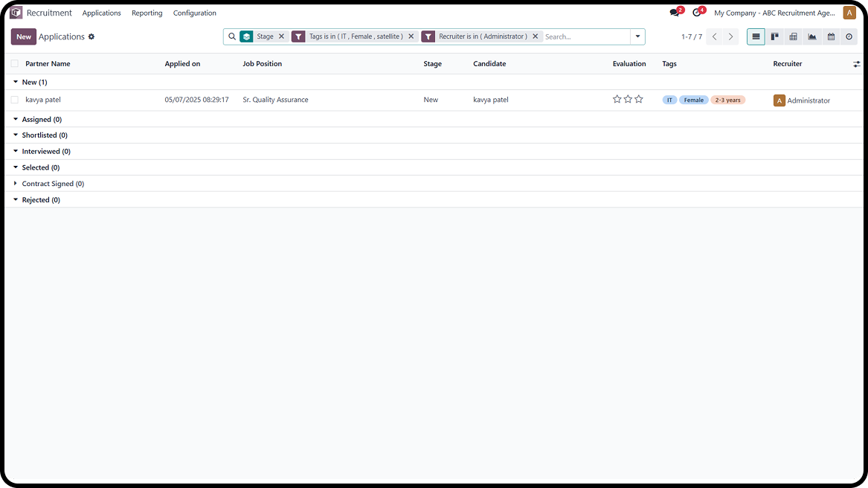This screenshot has height=488, width=868.
Task: Click the orange 2-3 years tag
Action: pos(727,100)
